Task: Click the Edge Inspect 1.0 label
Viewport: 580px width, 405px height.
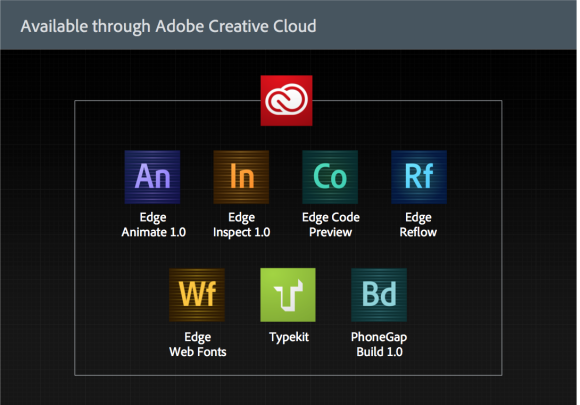Action: point(242,225)
